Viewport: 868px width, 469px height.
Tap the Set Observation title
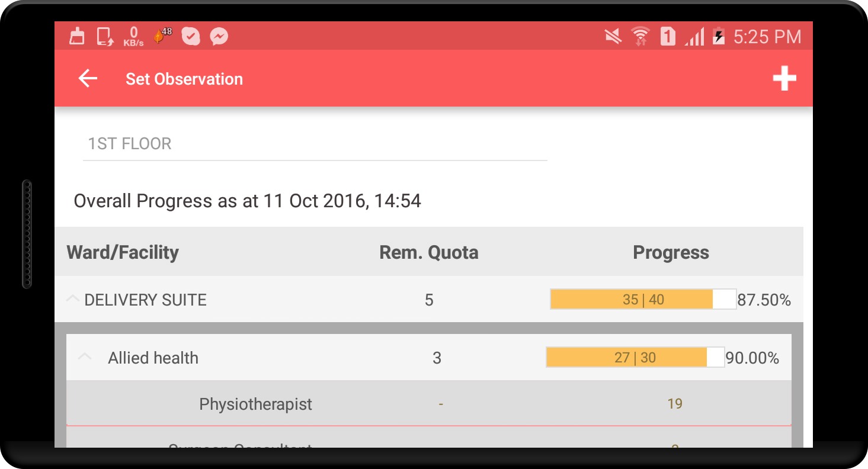click(x=184, y=79)
